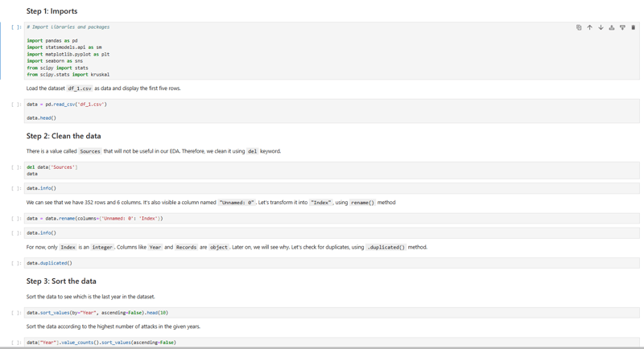
Task: Click the data["Year"].value_counts() code cell
Action: click(332, 343)
